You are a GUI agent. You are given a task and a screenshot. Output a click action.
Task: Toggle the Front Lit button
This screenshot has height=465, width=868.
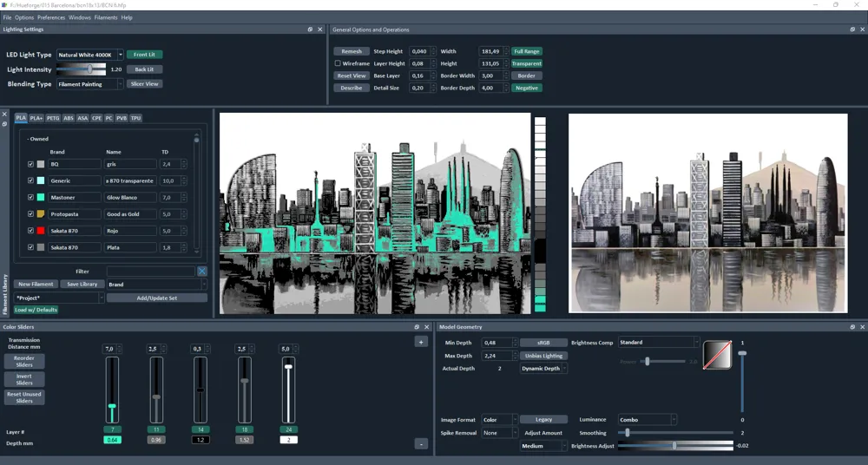144,55
